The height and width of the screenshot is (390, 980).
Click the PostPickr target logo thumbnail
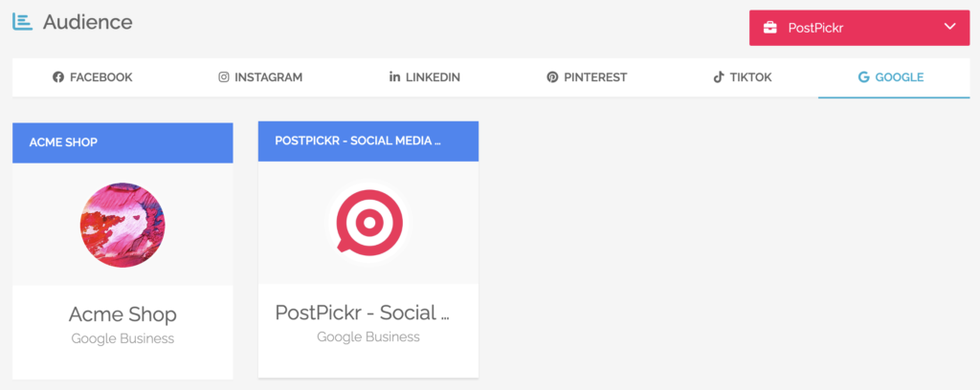(x=368, y=223)
